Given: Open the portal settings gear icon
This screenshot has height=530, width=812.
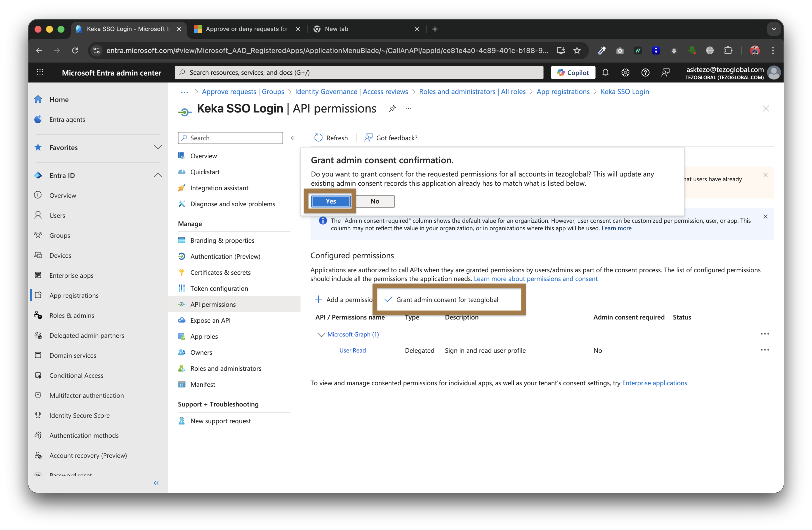Looking at the screenshot, I should click(x=625, y=72).
